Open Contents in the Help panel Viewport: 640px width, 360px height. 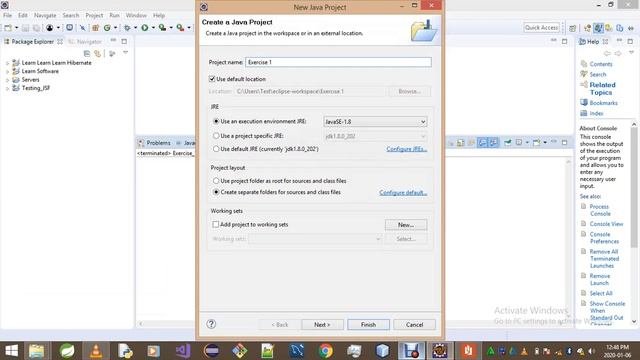pos(601,64)
